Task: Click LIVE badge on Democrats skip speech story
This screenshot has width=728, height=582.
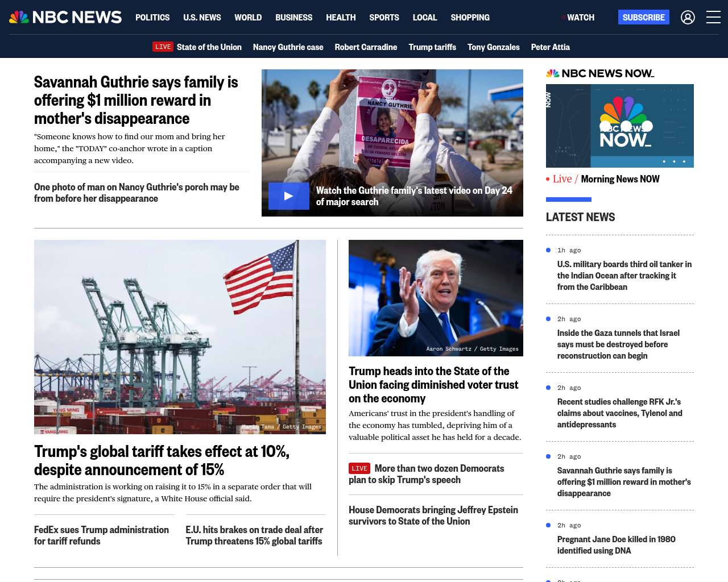Action: (359, 468)
